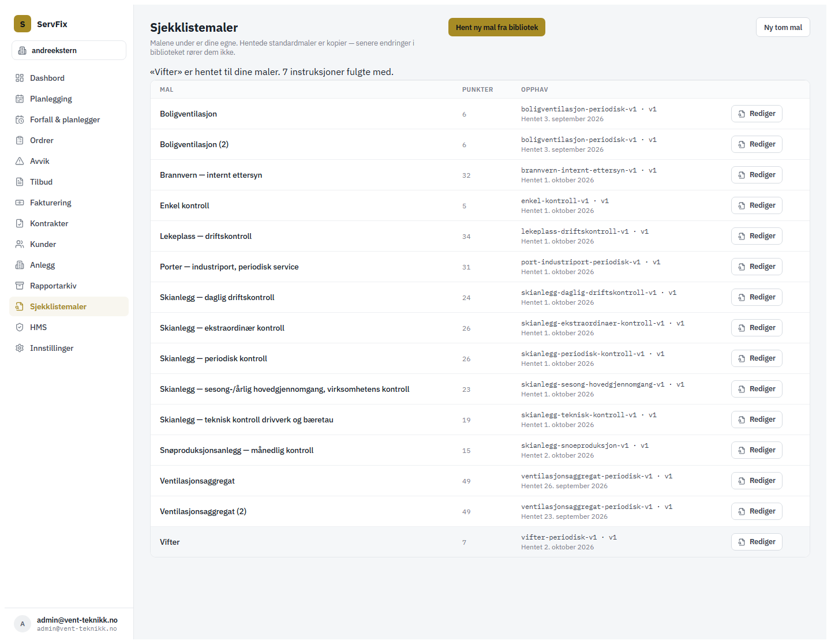Image resolution: width=831 pixels, height=644 pixels.
Task: Edit the Boligventilasjon template
Action: (x=757, y=114)
